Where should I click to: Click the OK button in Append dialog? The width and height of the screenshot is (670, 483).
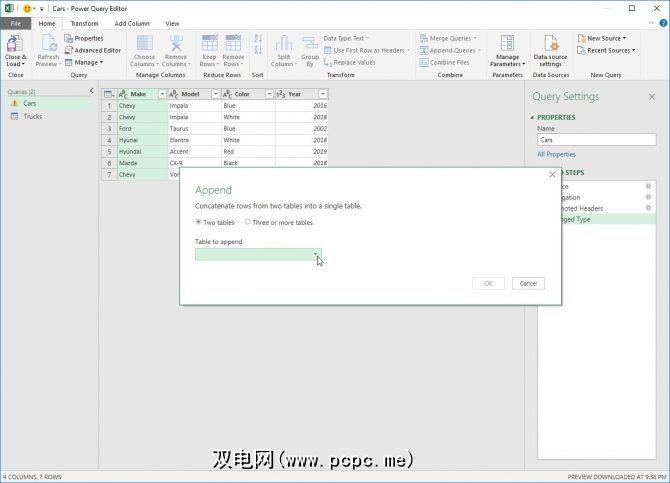(488, 283)
